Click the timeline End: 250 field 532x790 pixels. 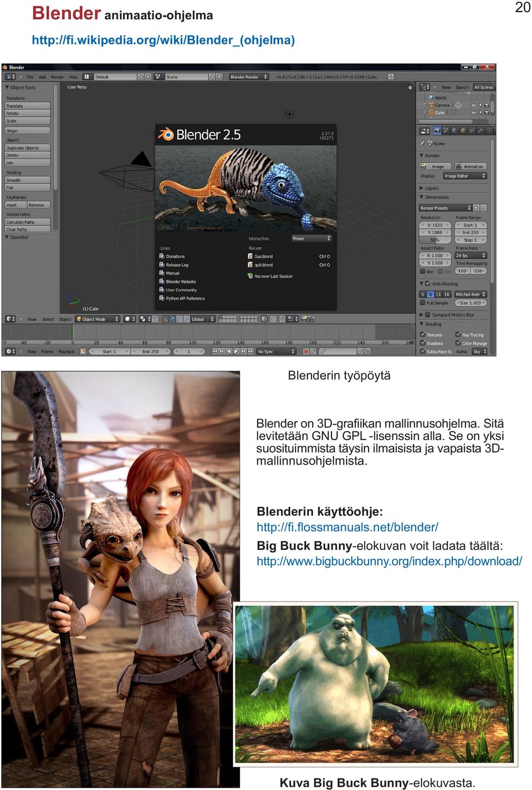coord(151,351)
